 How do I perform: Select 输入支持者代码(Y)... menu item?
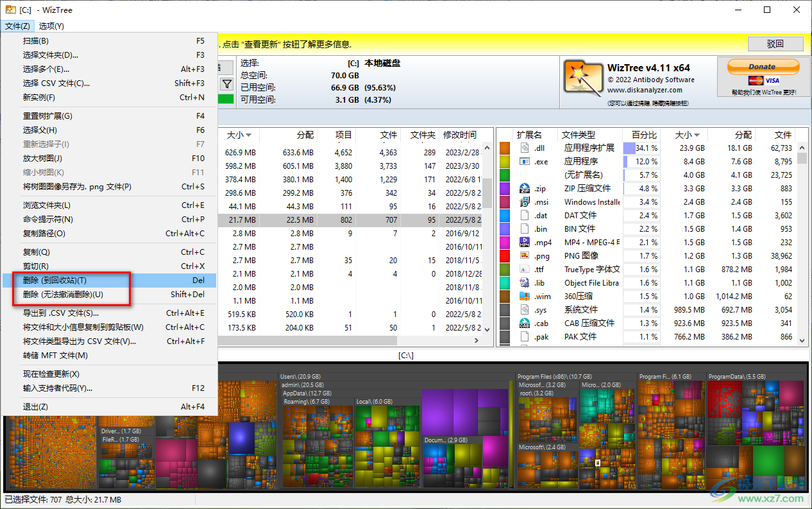coord(109,388)
